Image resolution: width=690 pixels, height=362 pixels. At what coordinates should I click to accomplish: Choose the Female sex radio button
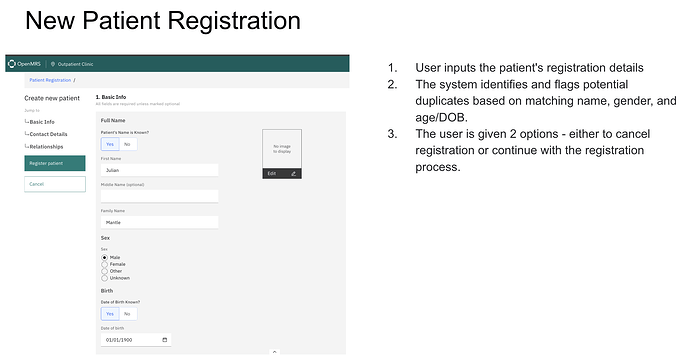pos(104,264)
